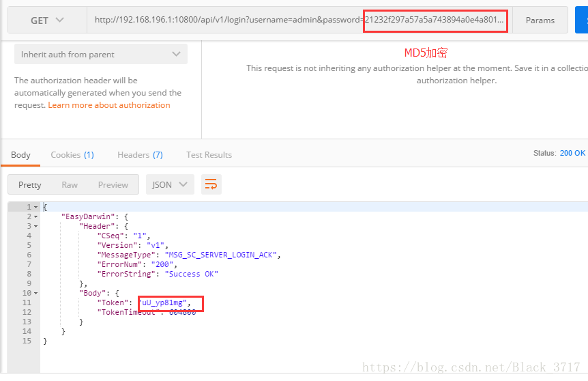The image size is (588, 381).
Task: Toggle the line wrap icon
Action: click(x=211, y=184)
